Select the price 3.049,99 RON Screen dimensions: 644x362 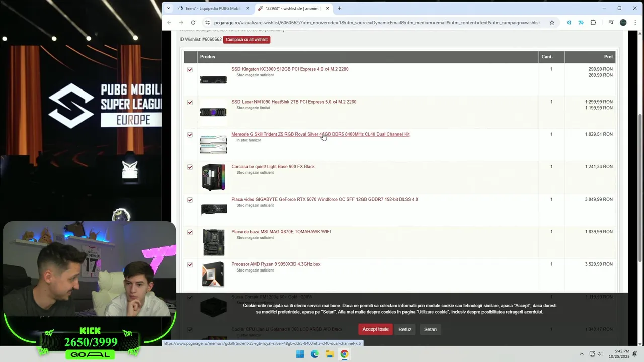coord(599,199)
